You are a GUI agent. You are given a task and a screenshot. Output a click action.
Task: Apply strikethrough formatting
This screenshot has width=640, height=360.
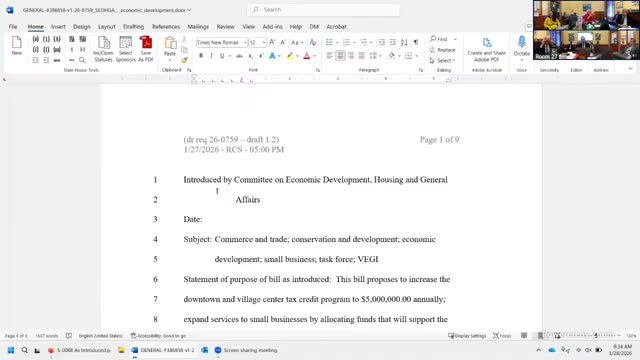pos(239,56)
